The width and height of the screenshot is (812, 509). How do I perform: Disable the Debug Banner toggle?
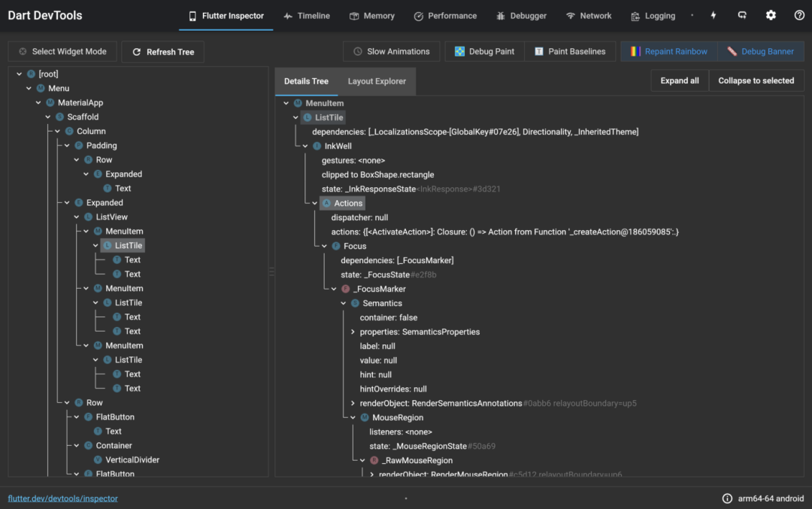pos(760,52)
